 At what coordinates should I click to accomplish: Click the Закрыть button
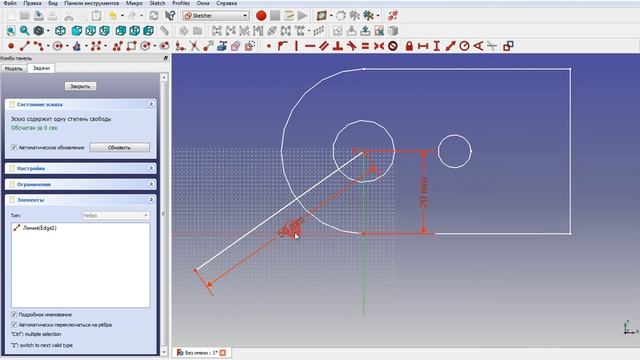point(80,86)
